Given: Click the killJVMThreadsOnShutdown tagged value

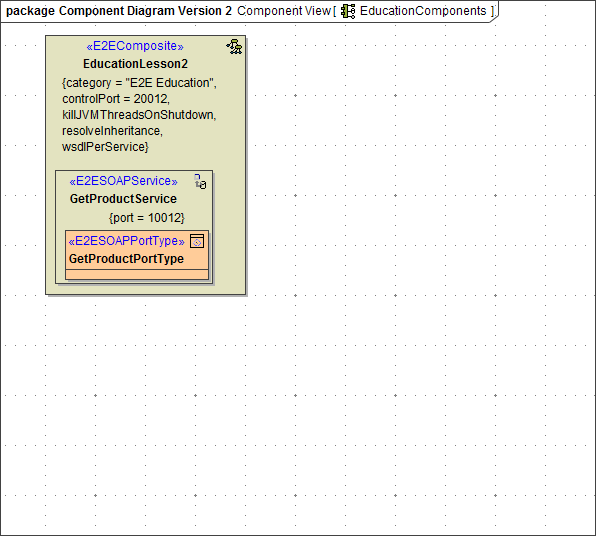Looking at the screenshot, I should (x=139, y=115).
